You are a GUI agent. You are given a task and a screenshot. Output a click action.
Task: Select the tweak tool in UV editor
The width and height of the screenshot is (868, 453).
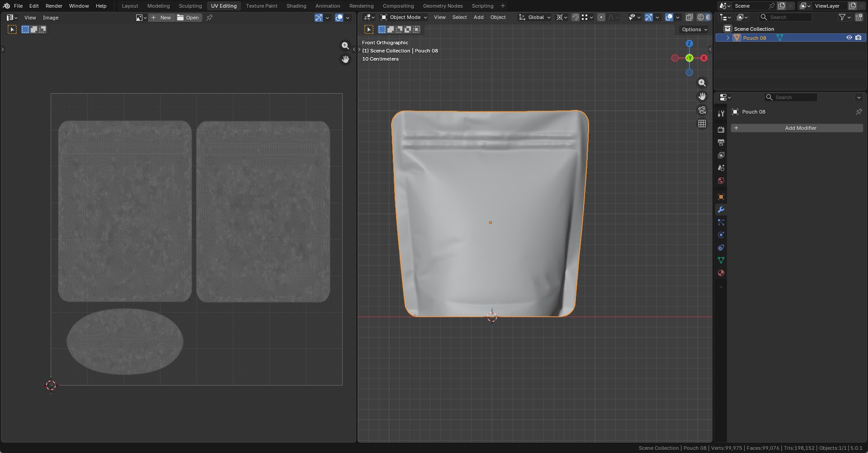[12, 29]
